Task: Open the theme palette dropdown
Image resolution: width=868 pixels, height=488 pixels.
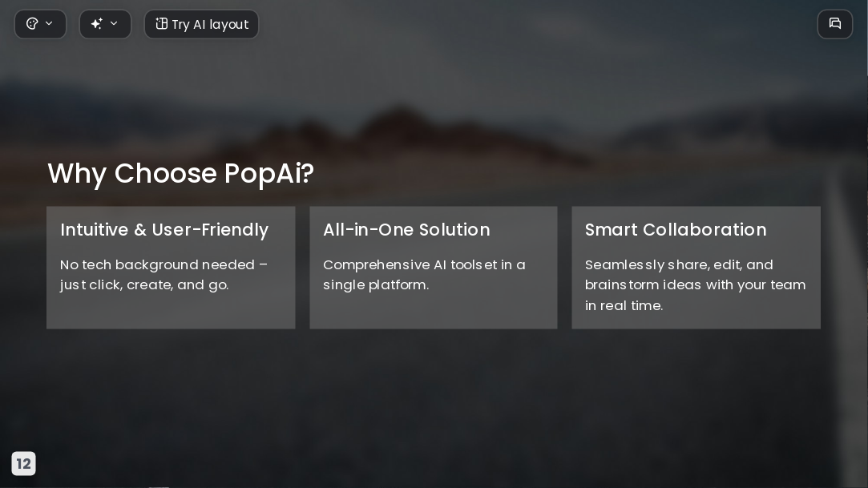Action: coord(40,24)
